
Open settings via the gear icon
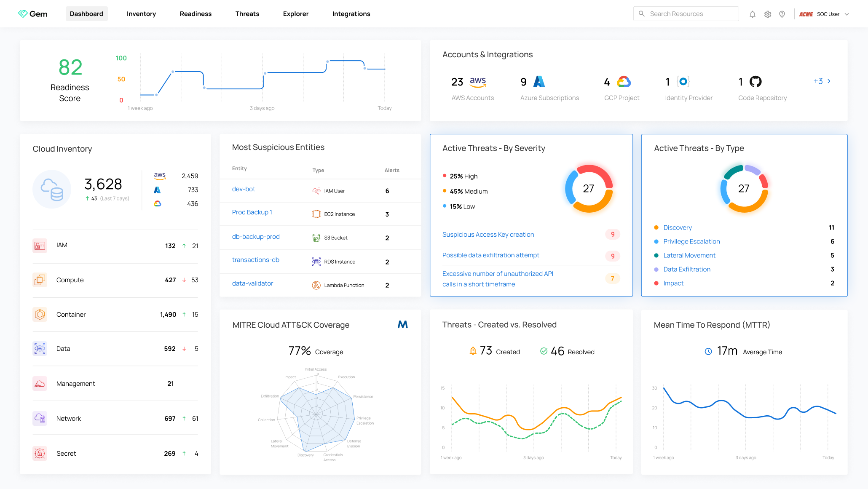pyautogui.click(x=767, y=14)
